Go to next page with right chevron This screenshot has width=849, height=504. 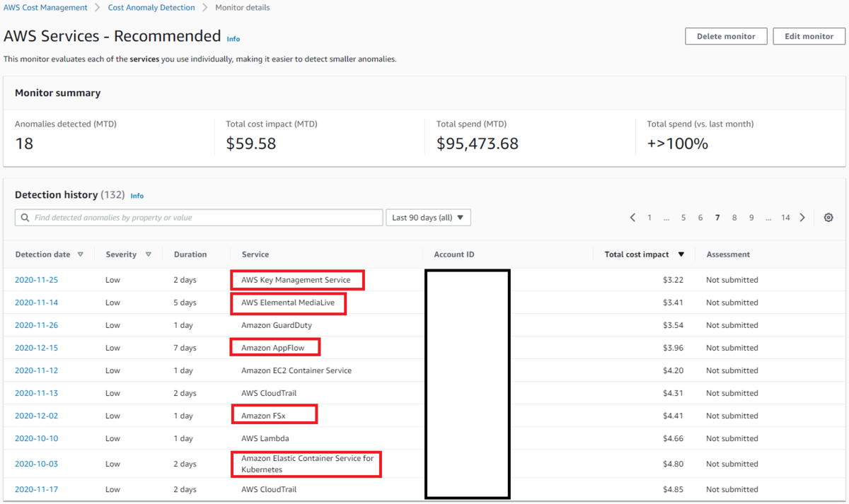click(x=802, y=218)
